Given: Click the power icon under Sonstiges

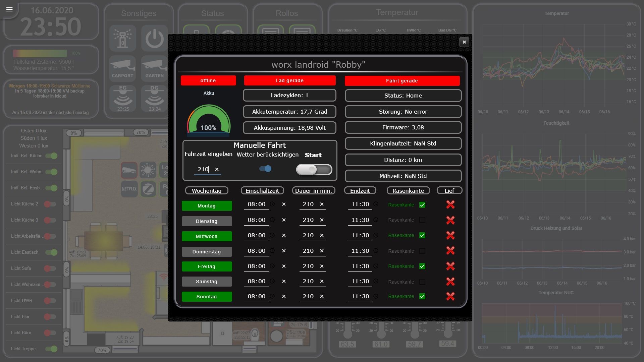Looking at the screenshot, I should (x=154, y=38).
